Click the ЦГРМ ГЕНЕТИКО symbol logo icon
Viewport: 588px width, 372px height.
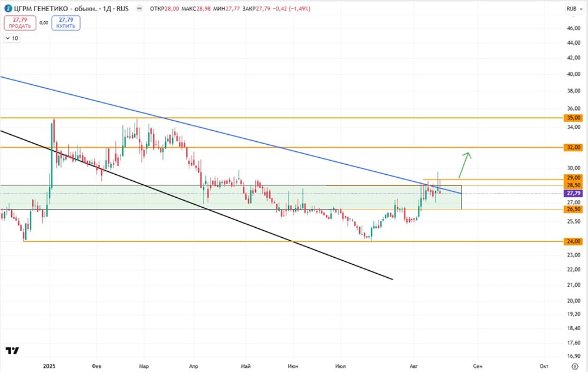(8, 8)
